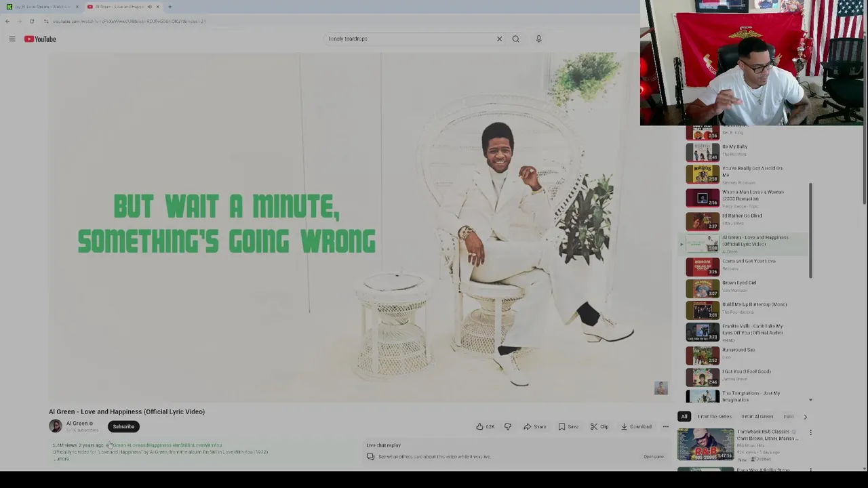The width and height of the screenshot is (868, 488).
Task: Open more actions three-dot menu
Action: pyautogui.click(x=665, y=426)
